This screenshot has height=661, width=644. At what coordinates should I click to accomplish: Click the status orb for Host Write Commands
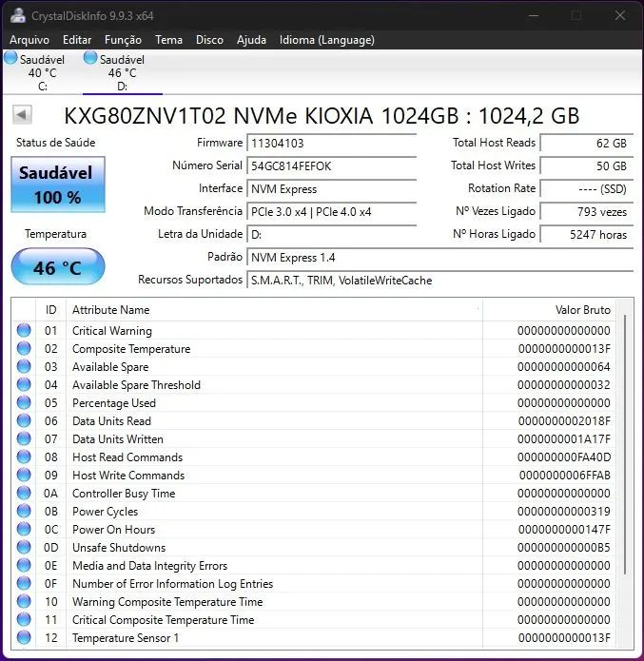24,475
